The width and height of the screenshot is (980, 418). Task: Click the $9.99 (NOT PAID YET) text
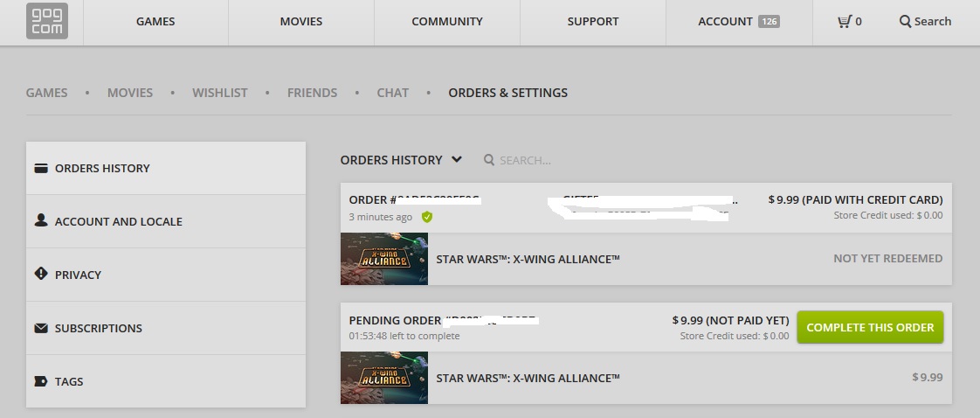(x=730, y=320)
